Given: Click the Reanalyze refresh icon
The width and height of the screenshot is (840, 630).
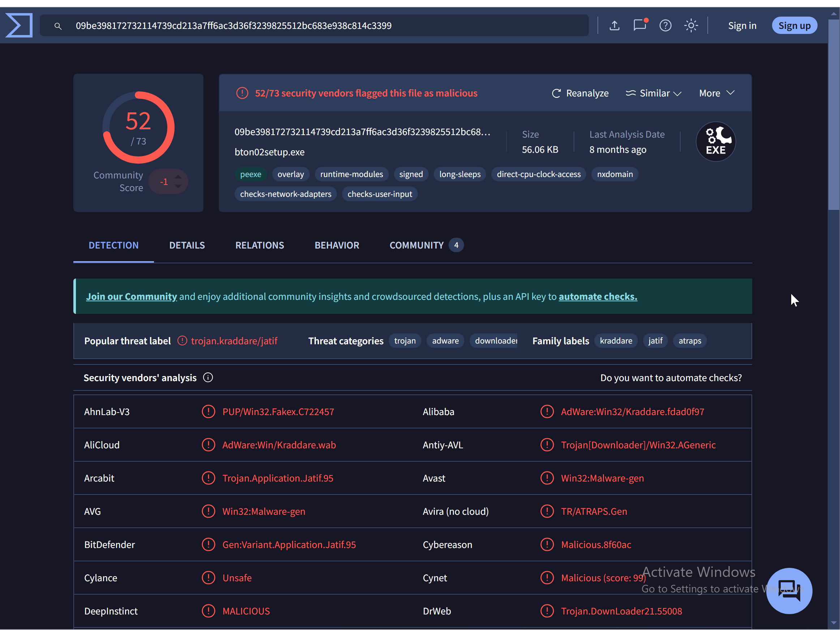Looking at the screenshot, I should (x=556, y=93).
